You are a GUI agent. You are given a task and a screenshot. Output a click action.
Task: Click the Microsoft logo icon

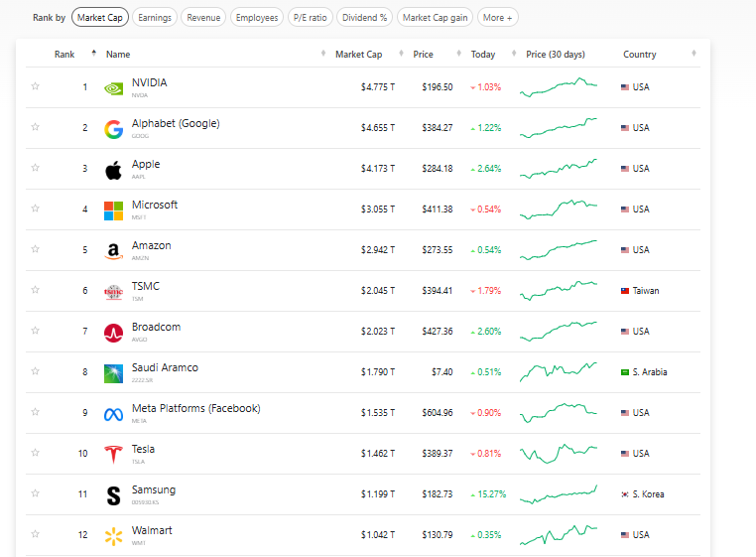point(114,210)
